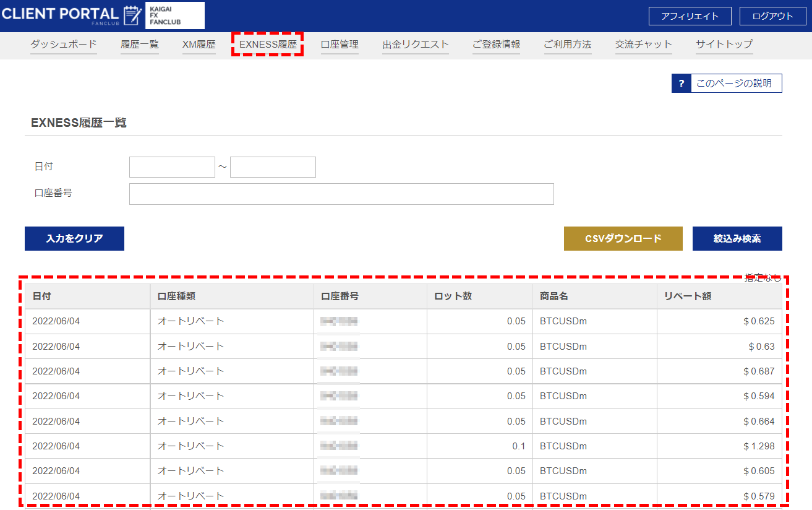
Task: Open the 交流チャット page
Action: (x=644, y=45)
